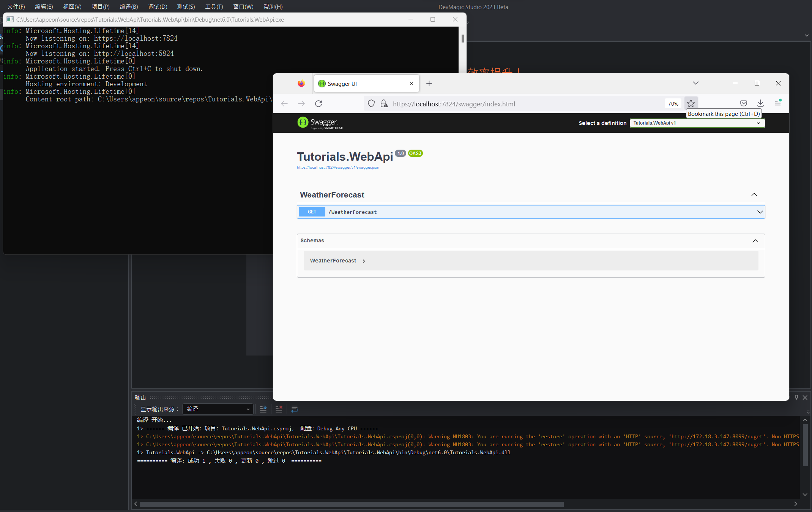This screenshot has width=812, height=512.
Task: Open the 项目(P) menu
Action: (x=101, y=7)
